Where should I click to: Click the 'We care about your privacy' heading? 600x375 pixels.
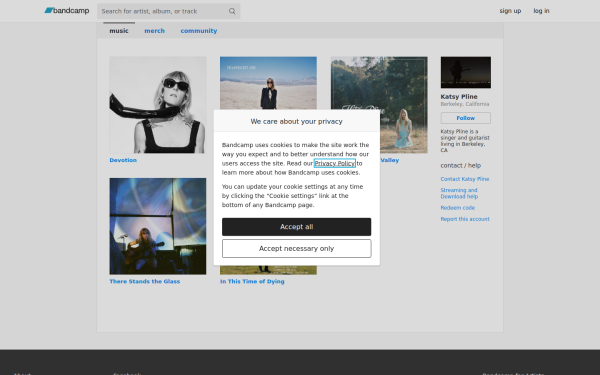point(297,121)
